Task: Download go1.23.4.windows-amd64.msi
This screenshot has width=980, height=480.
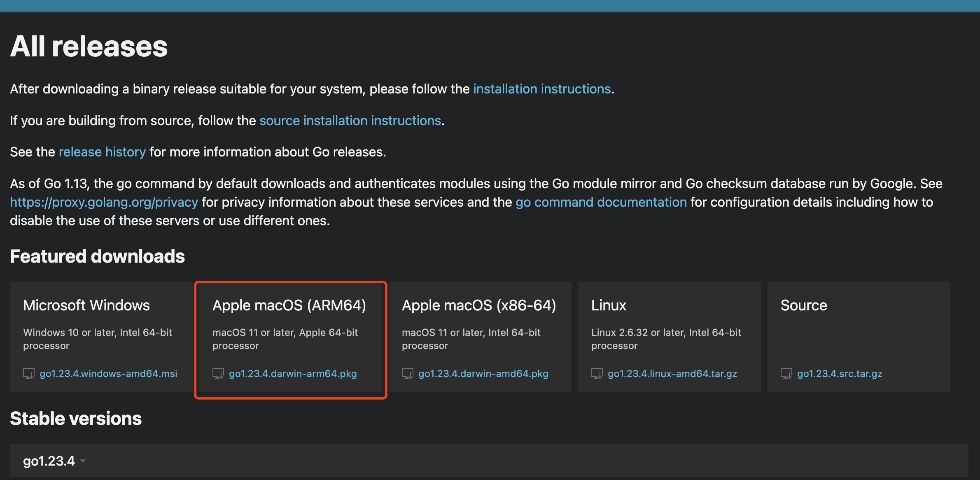Action: pyautogui.click(x=108, y=373)
